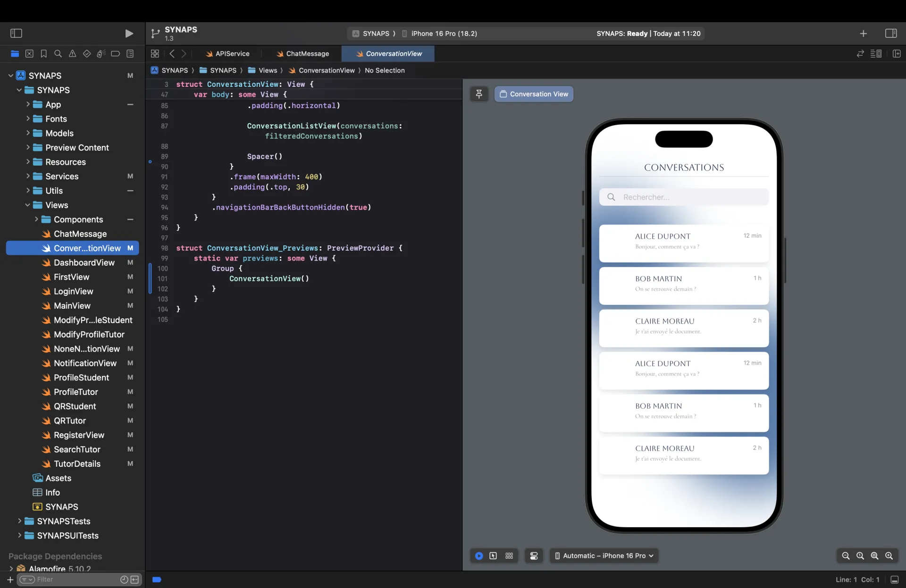The width and height of the screenshot is (906, 588).
Task: Expand the SYNAPSTests group
Action: click(19, 521)
